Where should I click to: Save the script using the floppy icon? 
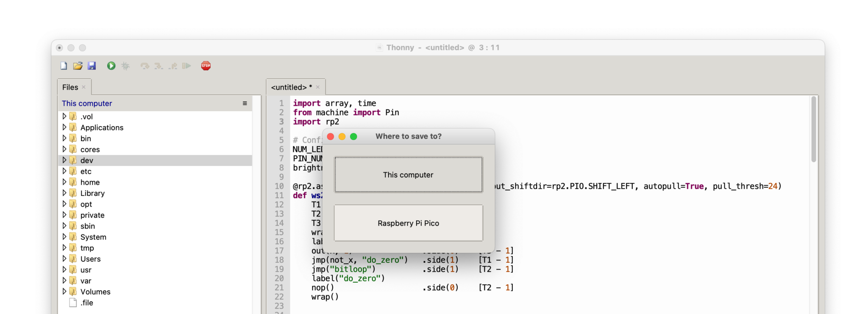click(92, 66)
